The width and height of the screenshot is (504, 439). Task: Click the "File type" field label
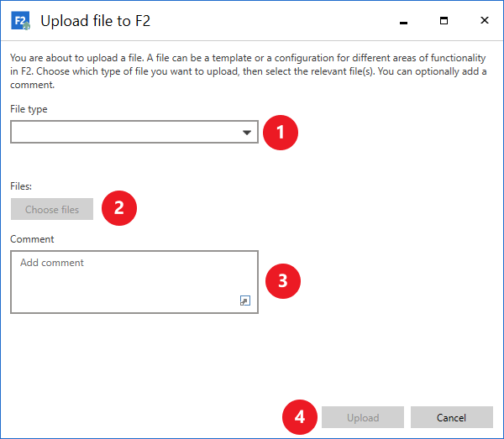29,109
